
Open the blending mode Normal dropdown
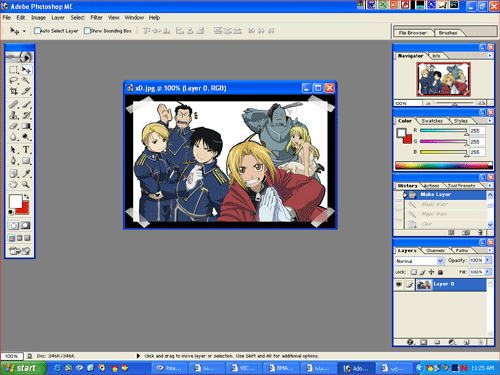(x=420, y=261)
